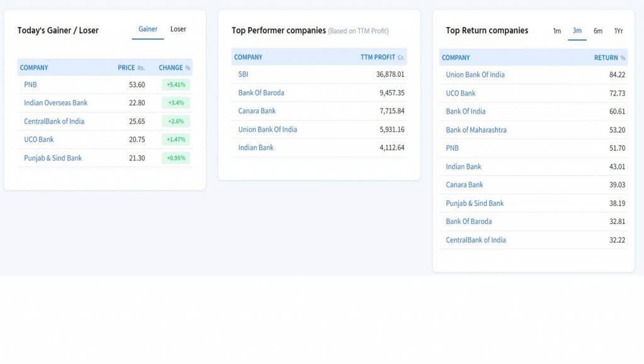The image size is (644, 364).
Task: Click the +0.95% change badge
Action: [x=176, y=158]
